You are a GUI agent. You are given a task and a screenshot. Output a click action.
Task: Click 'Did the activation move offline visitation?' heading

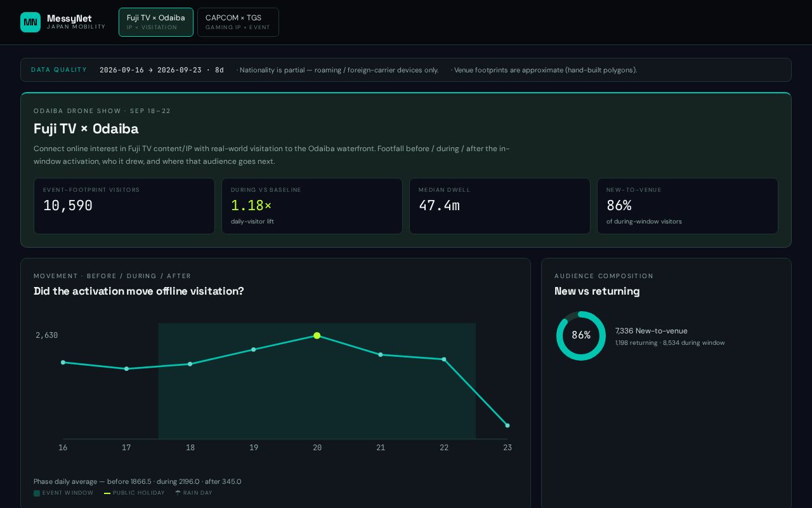[x=139, y=291]
